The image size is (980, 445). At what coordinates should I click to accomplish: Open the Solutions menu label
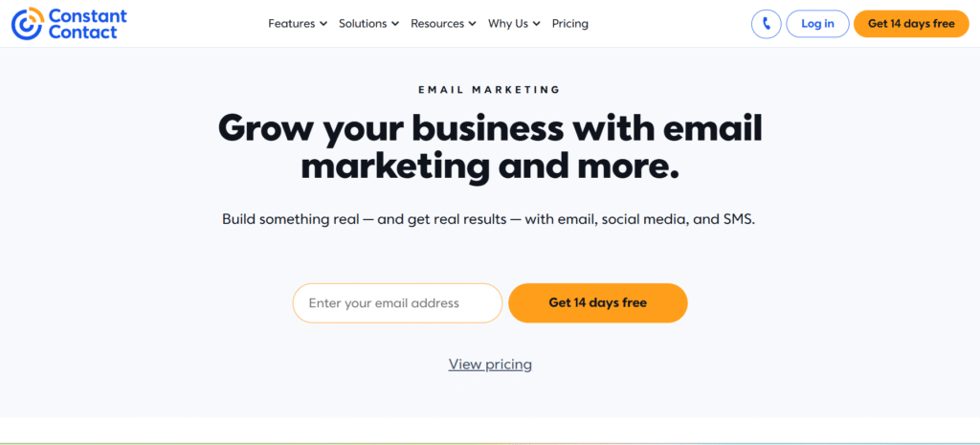pyautogui.click(x=363, y=24)
